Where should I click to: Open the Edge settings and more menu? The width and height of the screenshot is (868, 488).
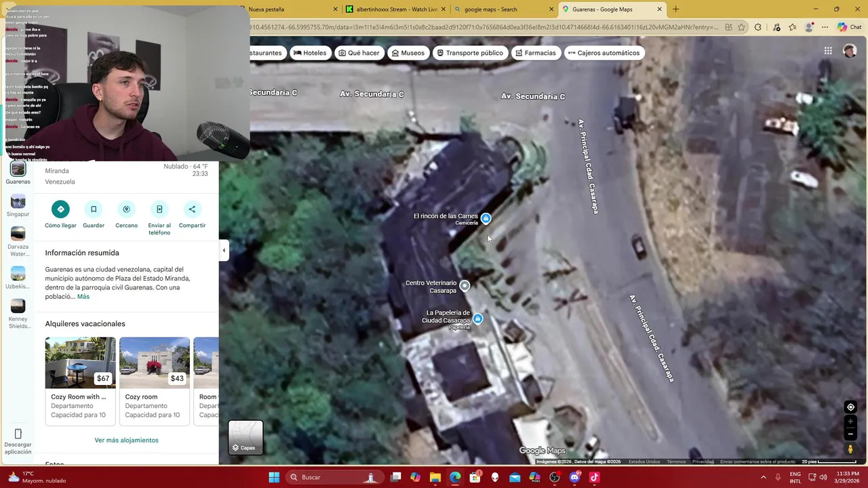pyautogui.click(x=825, y=27)
